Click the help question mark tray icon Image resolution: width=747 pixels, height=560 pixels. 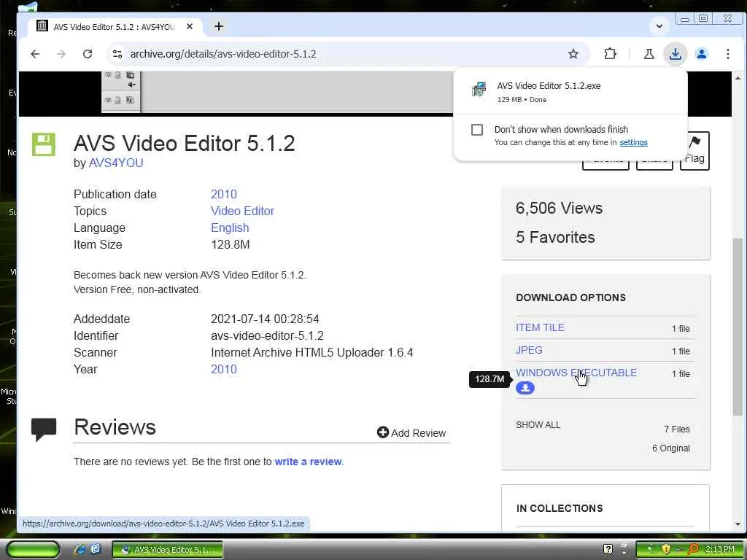pyautogui.click(x=608, y=549)
